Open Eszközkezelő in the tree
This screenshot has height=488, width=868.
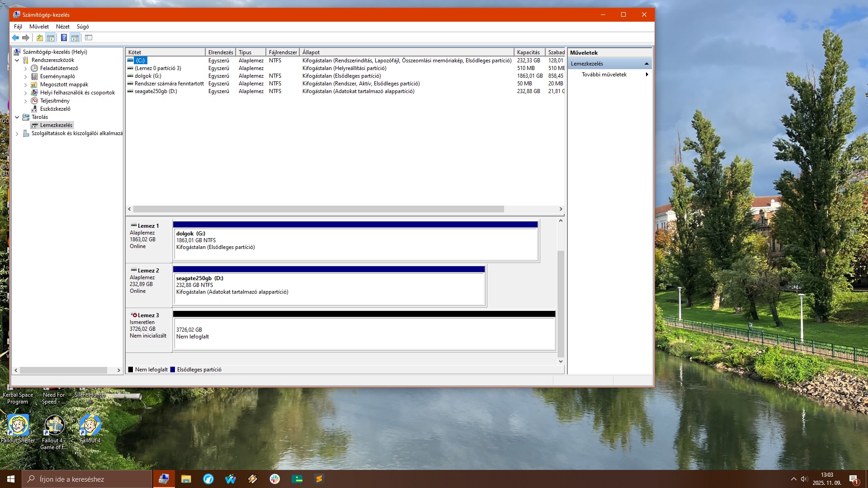[x=55, y=109]
